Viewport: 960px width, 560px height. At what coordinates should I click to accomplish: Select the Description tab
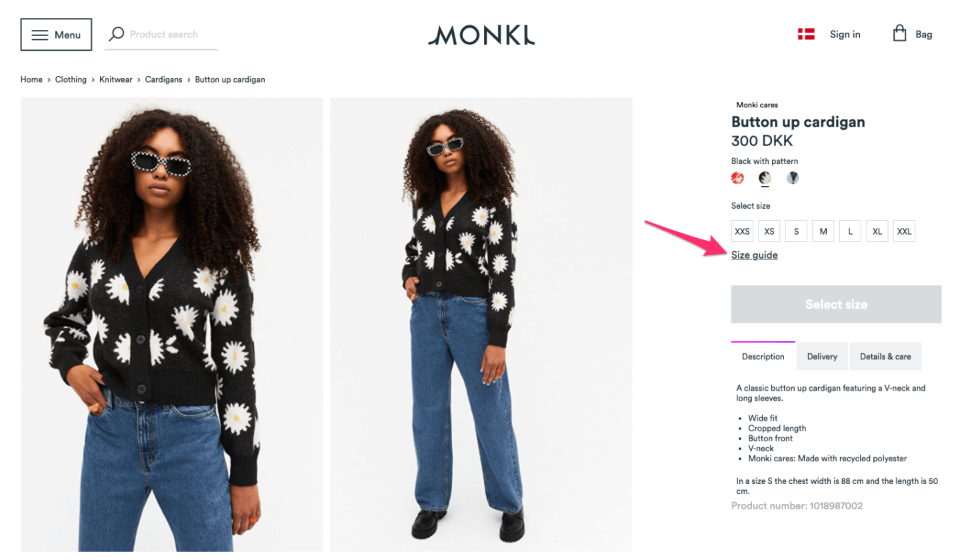[763, 356]
